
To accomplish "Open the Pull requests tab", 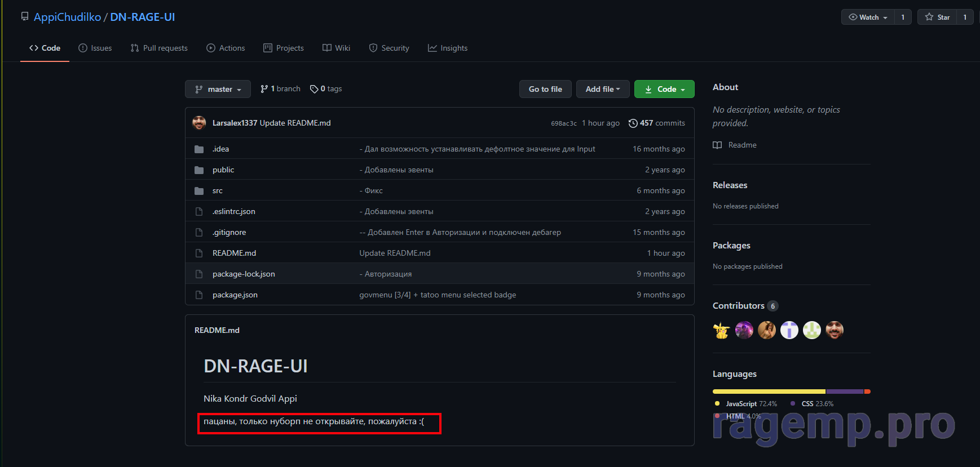I will click(x=159, y=48).
